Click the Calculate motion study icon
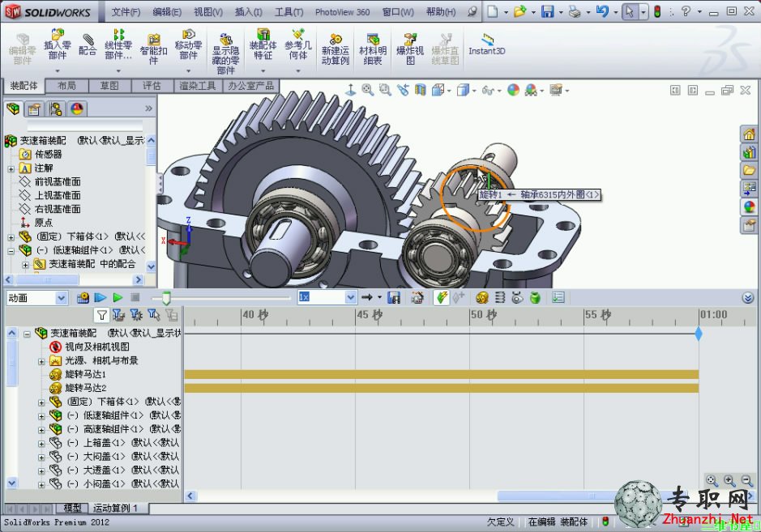Viewport: 761px width, 532px height. (83, 297)
